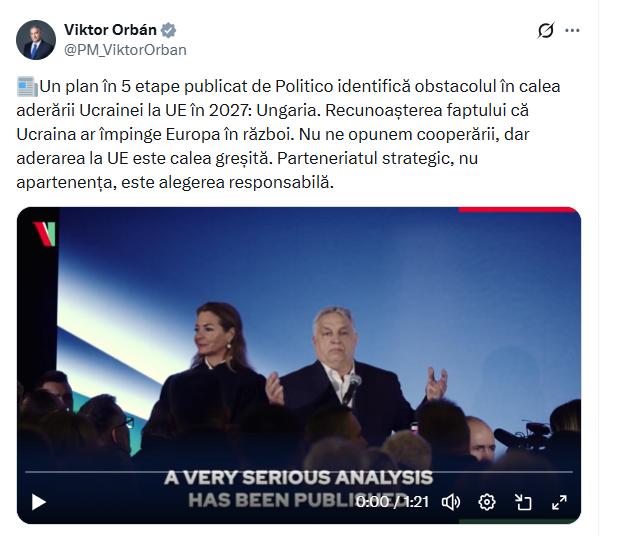This screenshot has height=536, width=622.
Task: Click the post text about Politico plan
Action: (x=288, y=134)
